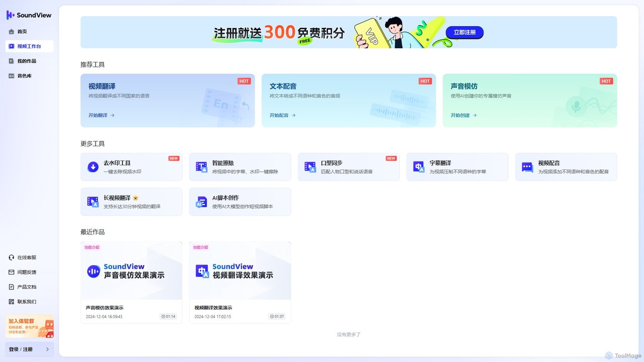This screenshot has height=362, width=644.
Task: Click HOT badge on 声音模仿 card
Action: [x=606, y=81]
